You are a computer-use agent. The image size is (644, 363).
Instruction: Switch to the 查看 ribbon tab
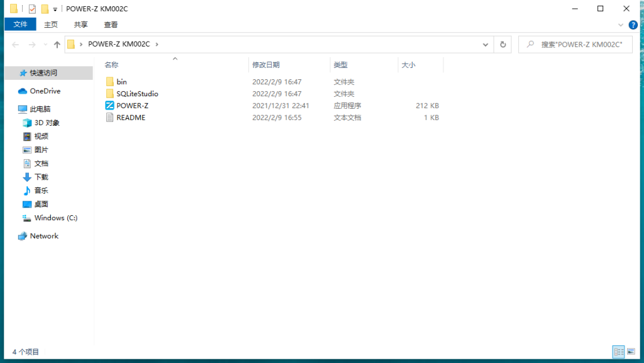click(x=111, y=25)
